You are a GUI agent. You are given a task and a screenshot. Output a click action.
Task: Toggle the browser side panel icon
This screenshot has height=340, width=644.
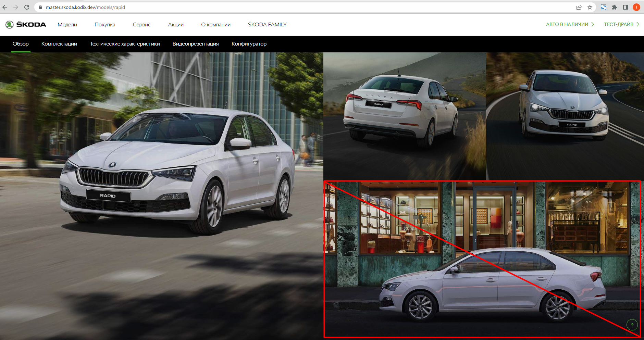(626, 7)
